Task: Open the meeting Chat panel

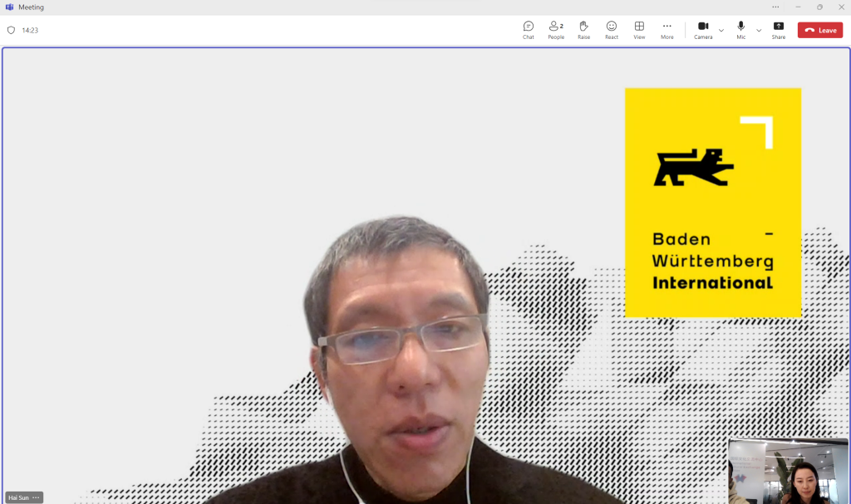Action: [528, 30]
